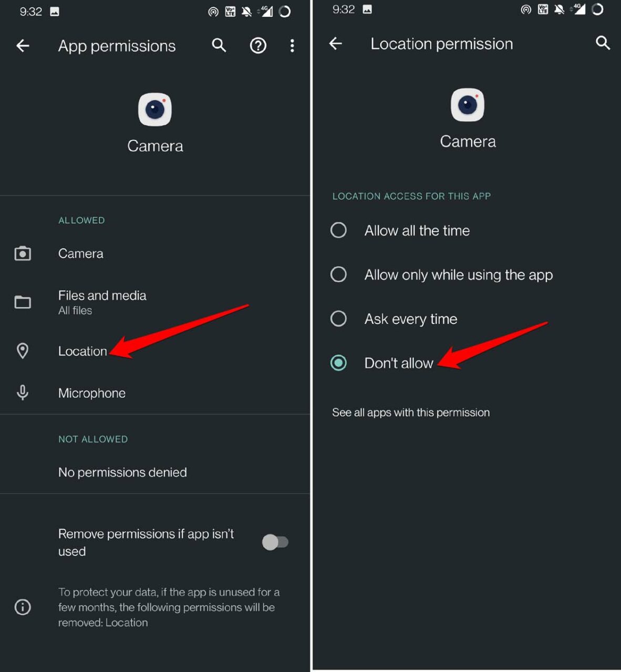Open the Microphone permission entry
This screenshot has height=672, width=621.
(155, 393)
